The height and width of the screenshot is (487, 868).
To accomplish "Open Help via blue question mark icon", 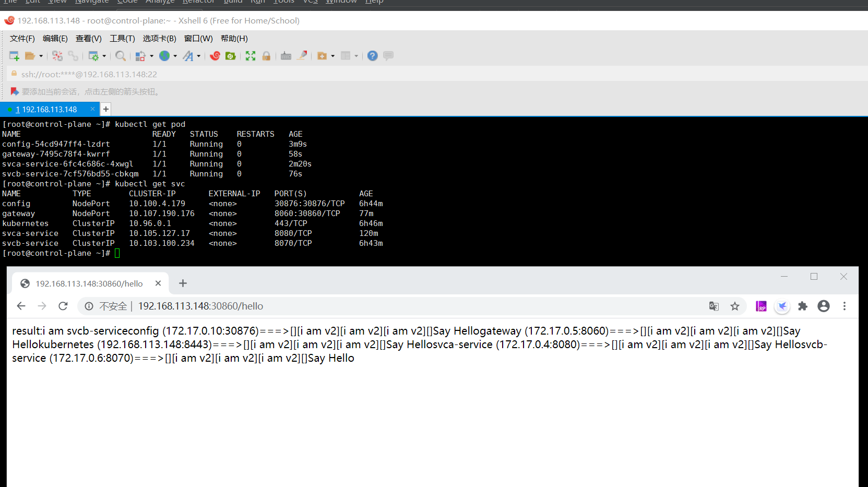I will (372, 56).
